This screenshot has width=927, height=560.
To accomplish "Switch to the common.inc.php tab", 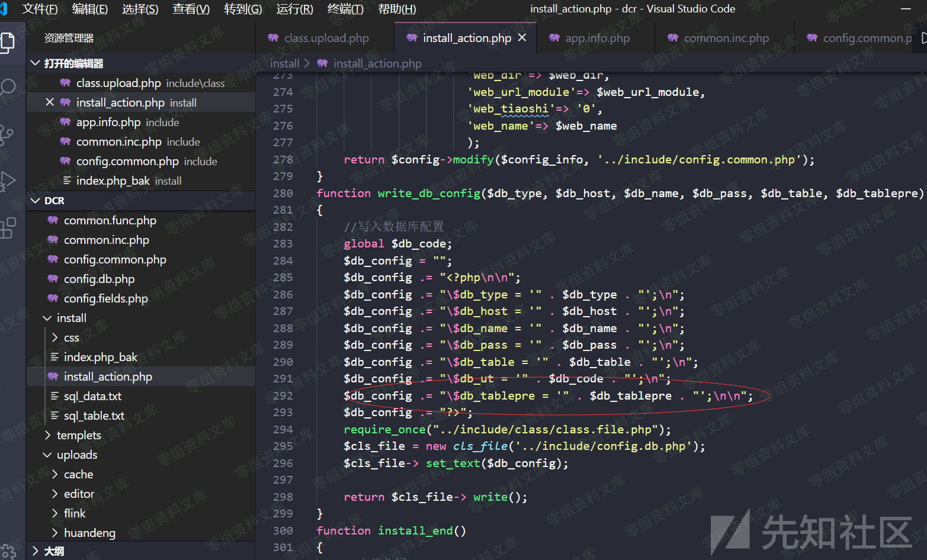I will point(726,38).
